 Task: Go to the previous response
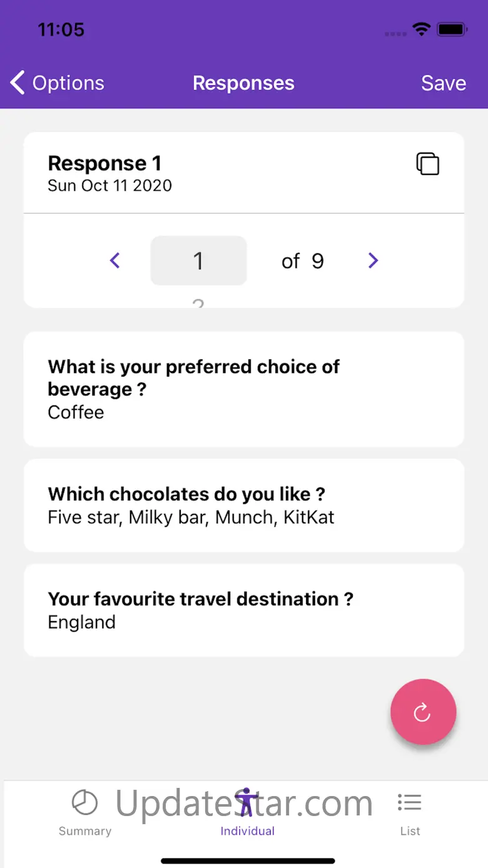pyautogui.click(x=115, y=260)
